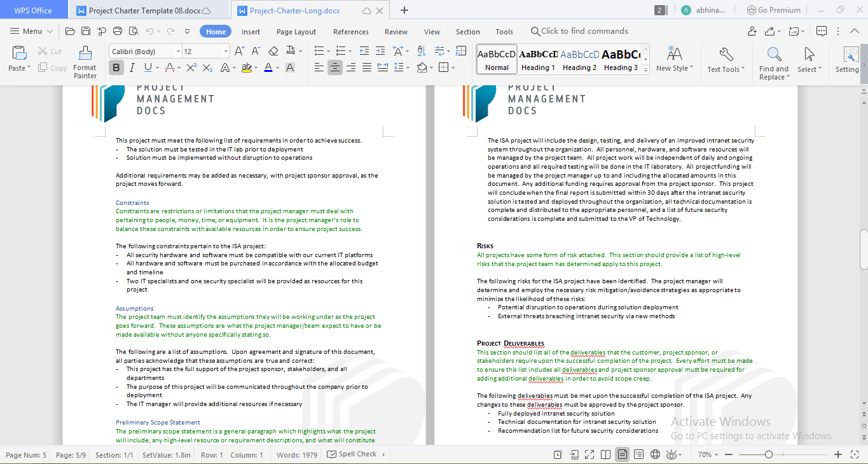Screen dimensions: 868x464
Task: Apply the Heading 2 style
Action: pyautogui.click(x=579, y=59)
